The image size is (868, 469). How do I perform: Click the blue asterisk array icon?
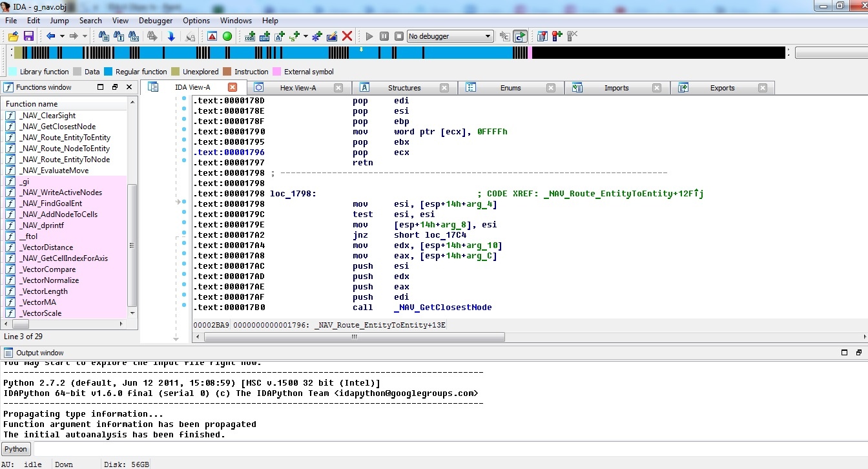click(317, 36)
